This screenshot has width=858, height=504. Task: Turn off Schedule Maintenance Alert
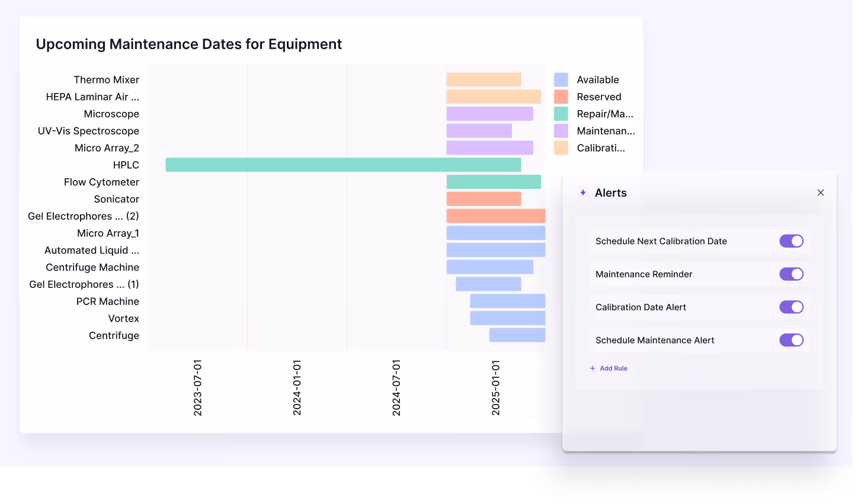pyautogui.click(x=792, y=340)
